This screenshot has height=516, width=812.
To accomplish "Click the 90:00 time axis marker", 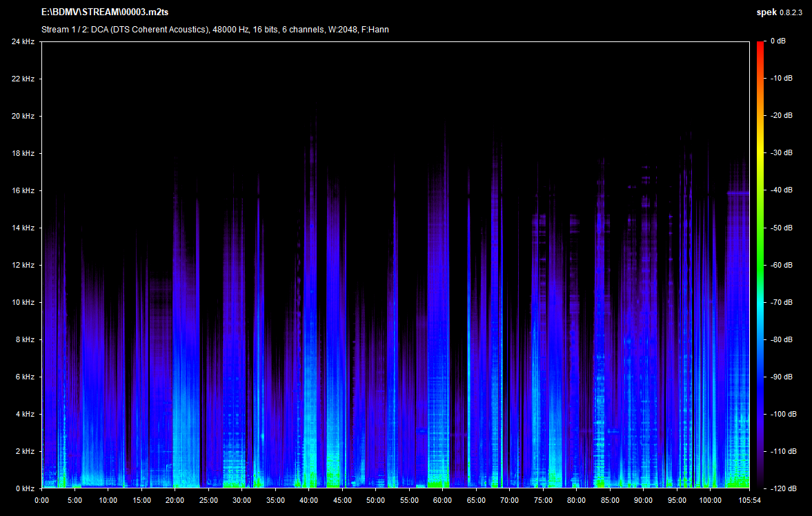I will click(x=643, y=500).
